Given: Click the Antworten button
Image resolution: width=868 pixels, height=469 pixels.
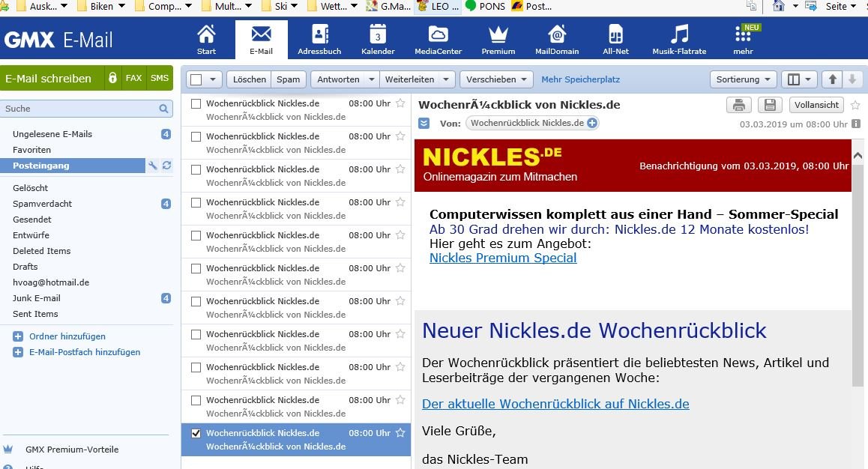Looking at the screenshot, I should 338,79.
